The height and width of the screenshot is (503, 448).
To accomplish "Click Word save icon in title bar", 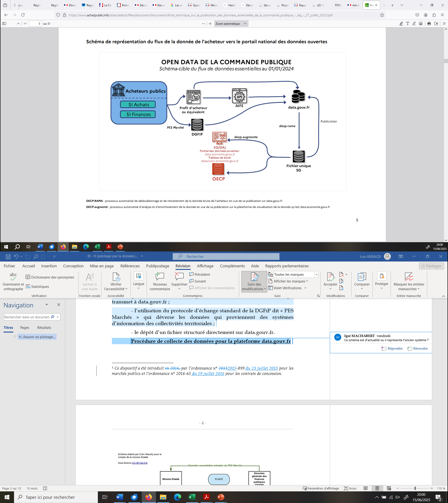I will pos(8,257).
